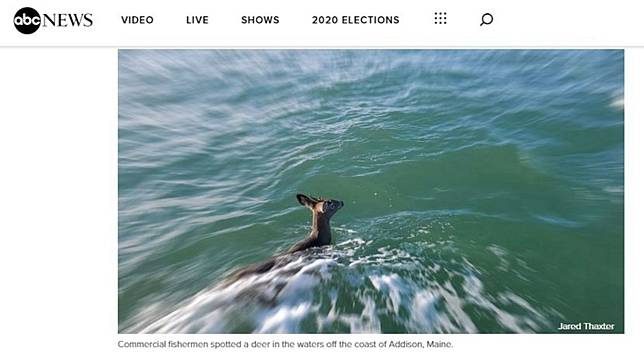The width and height of the screenshot is (644, 362).
Task: Click 'Commercial' at start of caption
Action: click(x=141, y=344)
